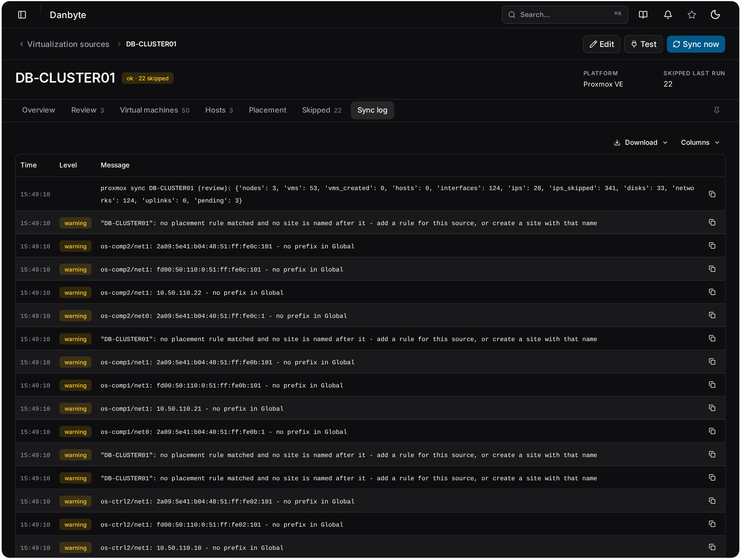Screen dimensions: 741x560
Task: Click the favorites star icon
Action: click(x=692, y=15)
